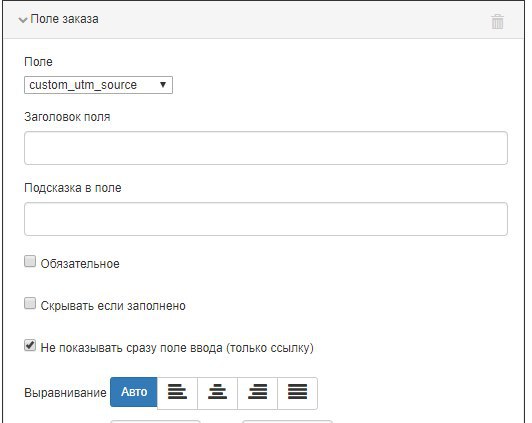Enable the Обязательное checkbox
Screen dimensions: 532x423
(30, 262)
